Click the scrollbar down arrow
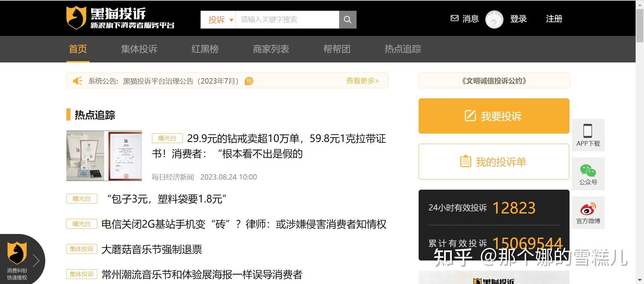This screenshot has width=644, height=284. coord(640,280)
